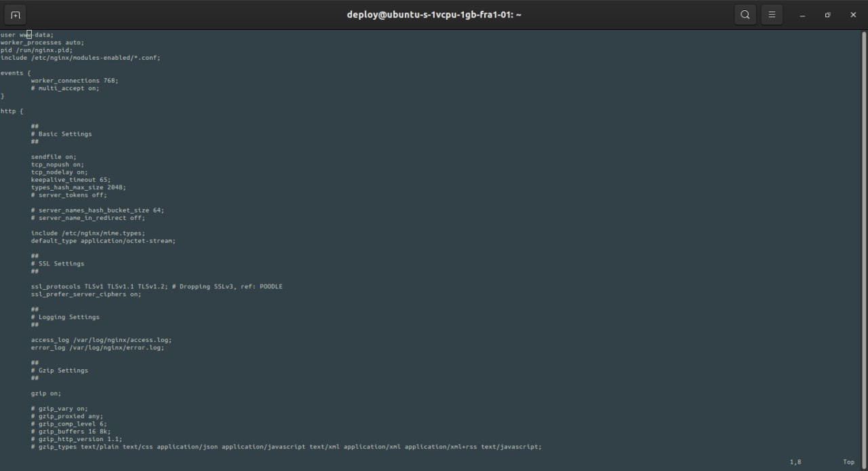The height and width of the screenshot is (471, 868).
Task: Click the 'worker_processes auto;' line
Action: pyautogui.click(x=42, y=42)
